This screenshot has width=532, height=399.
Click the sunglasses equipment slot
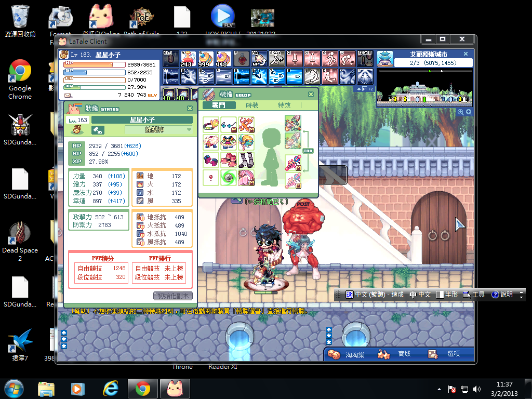tap(229, 125)
